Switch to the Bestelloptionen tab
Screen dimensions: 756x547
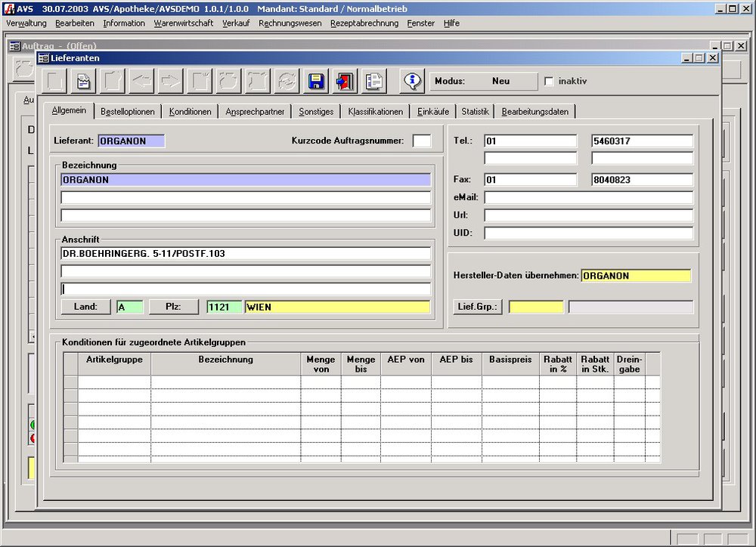point(128,112)
